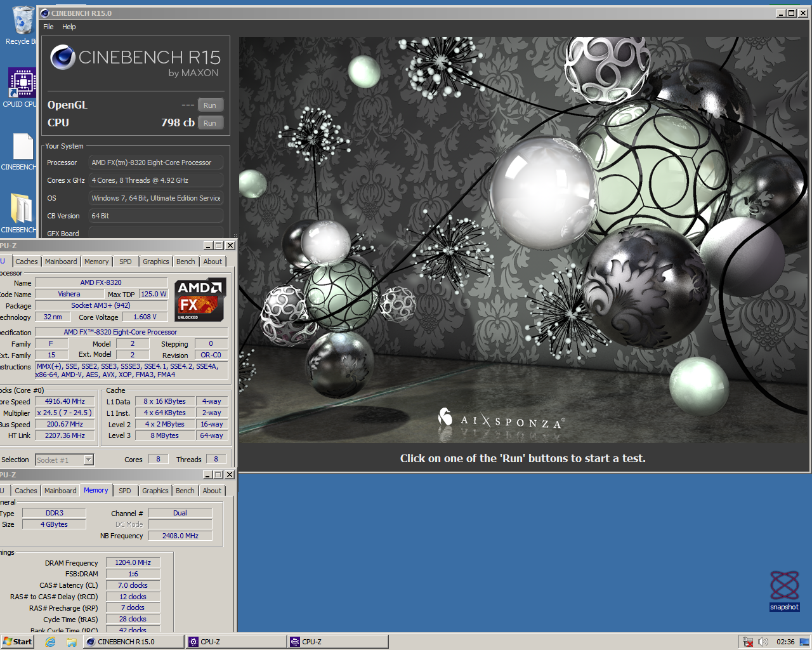Open SPD tab in the upper CPU-Z window
Image resolution: width=812 pixels, height=650 pixels.
126,262
